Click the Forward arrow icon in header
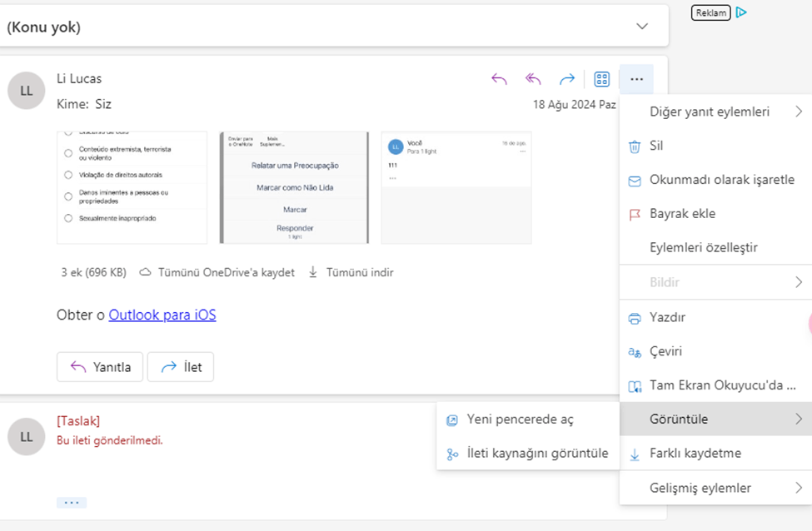This screenshot has height=531, width=812. point(567,79)
